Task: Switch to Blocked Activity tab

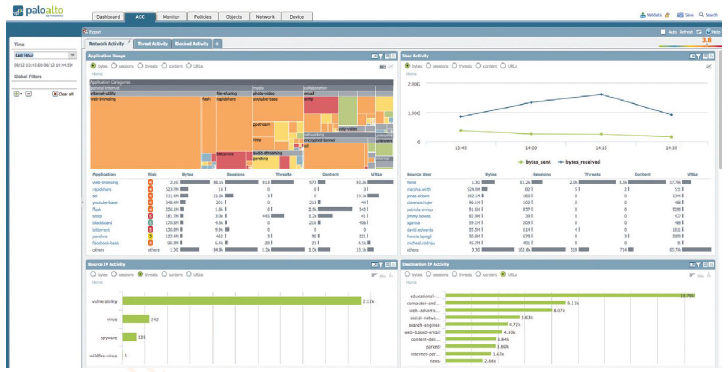Action: coord(191,44)
